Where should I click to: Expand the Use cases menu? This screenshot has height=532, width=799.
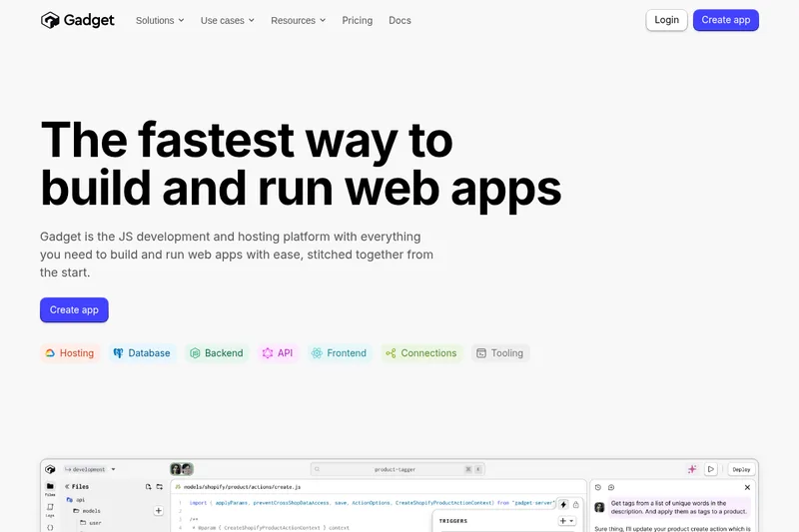tap(228, 20)
